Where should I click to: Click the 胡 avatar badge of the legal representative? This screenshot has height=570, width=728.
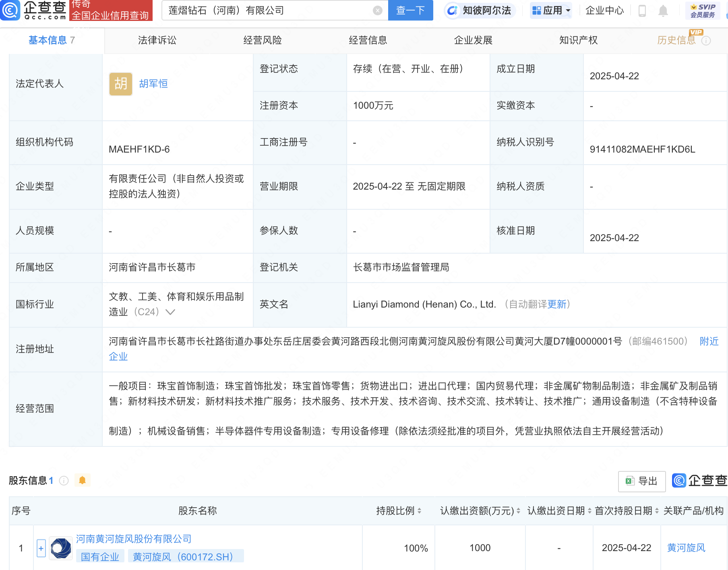click(120, 84)
